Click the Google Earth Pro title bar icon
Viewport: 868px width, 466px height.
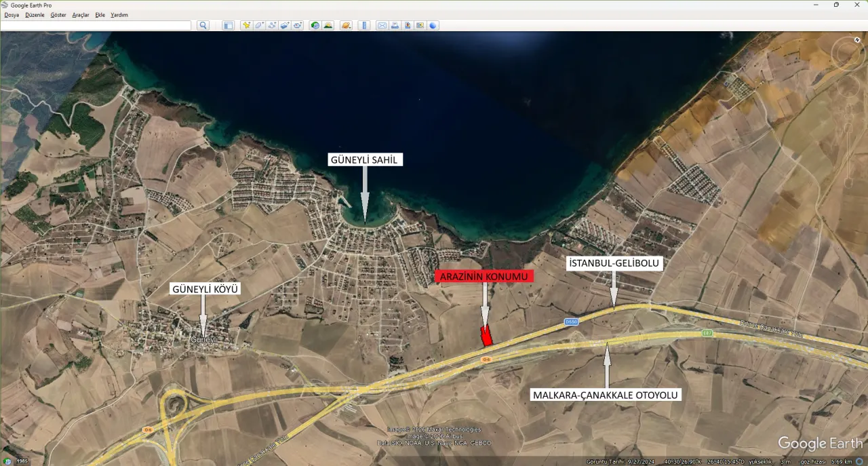click(x=5, y=5)
